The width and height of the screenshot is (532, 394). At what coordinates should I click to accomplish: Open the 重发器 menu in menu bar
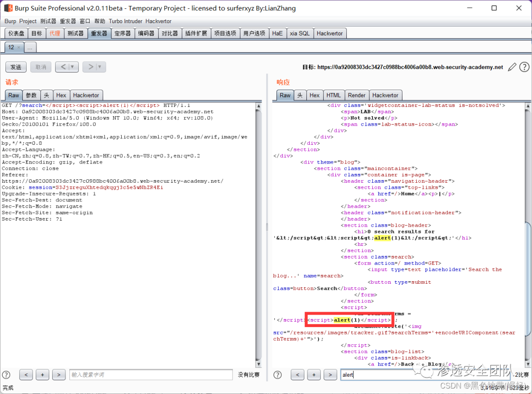[68, 21]
